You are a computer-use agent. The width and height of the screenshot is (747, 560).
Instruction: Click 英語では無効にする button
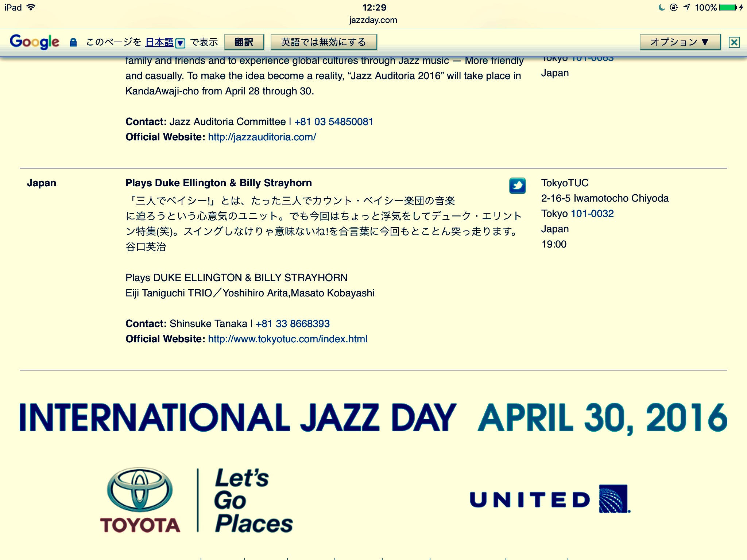pos(324,42)
